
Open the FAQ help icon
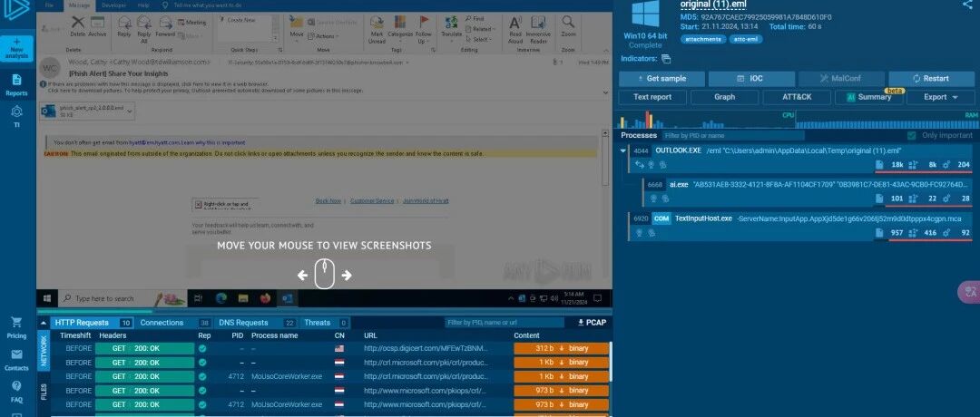point(17,392)
